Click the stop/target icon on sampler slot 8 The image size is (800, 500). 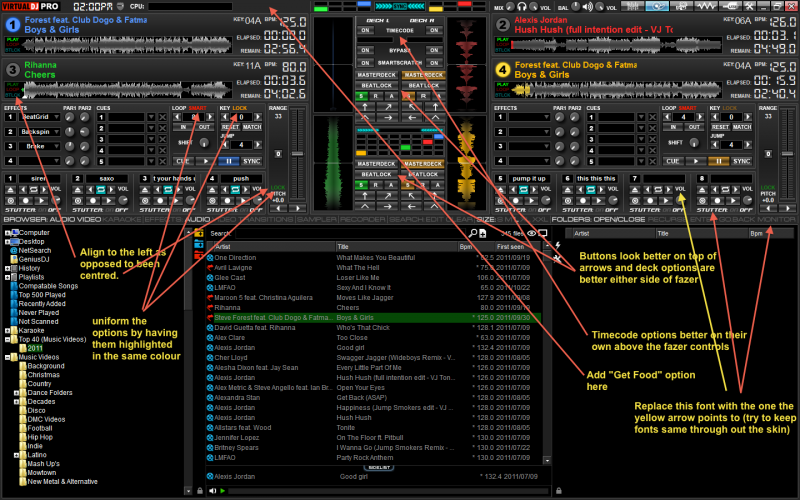[x=702, y=201]
